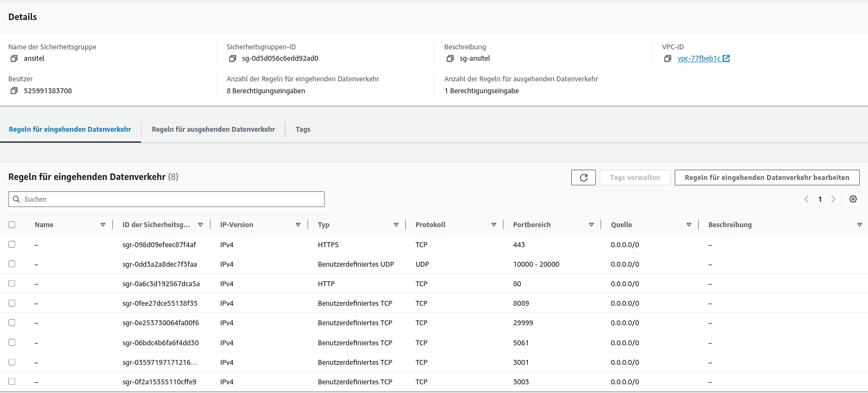Viewport: 868px width, 393px height.
Task: Copy the sg-ansitel description text
Action: [x=450, y=59]
